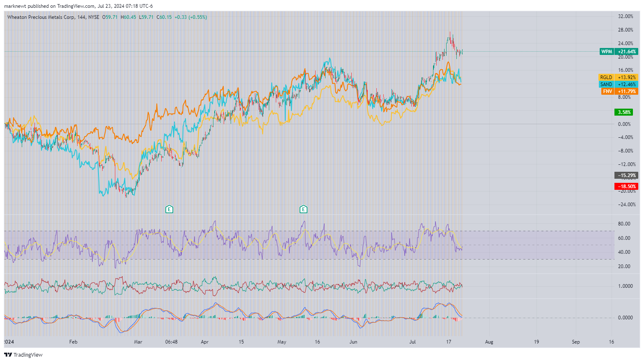Click the first earnings E marker near March
The width and height of the screenshot is (644, 362).
(169, 209)
